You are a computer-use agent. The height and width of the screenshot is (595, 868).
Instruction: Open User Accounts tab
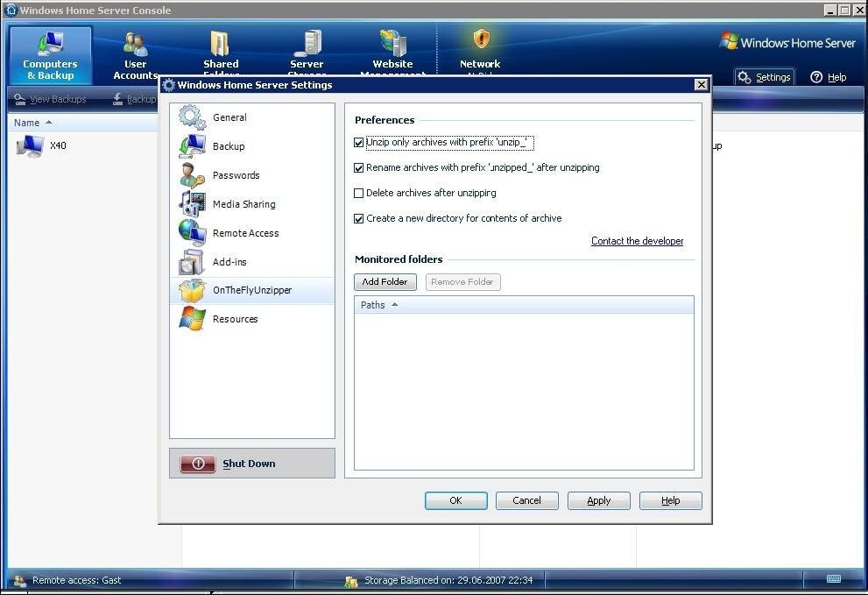click(135, 55)
